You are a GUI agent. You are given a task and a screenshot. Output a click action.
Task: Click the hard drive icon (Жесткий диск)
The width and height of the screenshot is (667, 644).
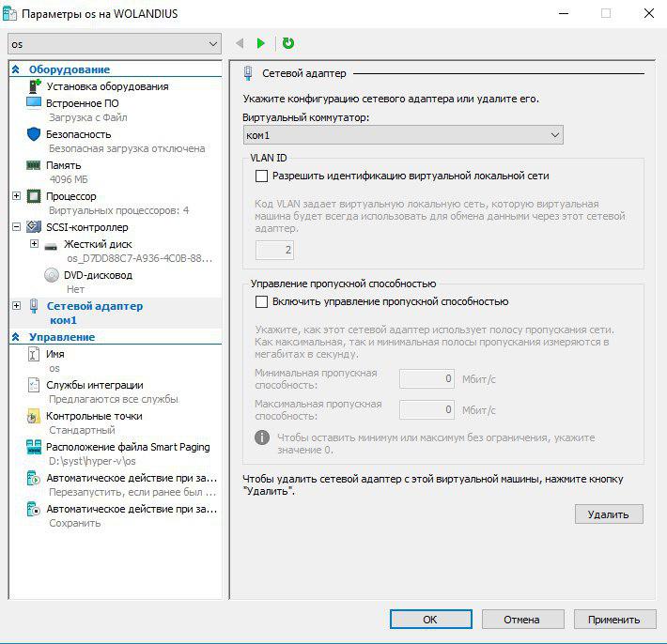[x=51, y=246]
